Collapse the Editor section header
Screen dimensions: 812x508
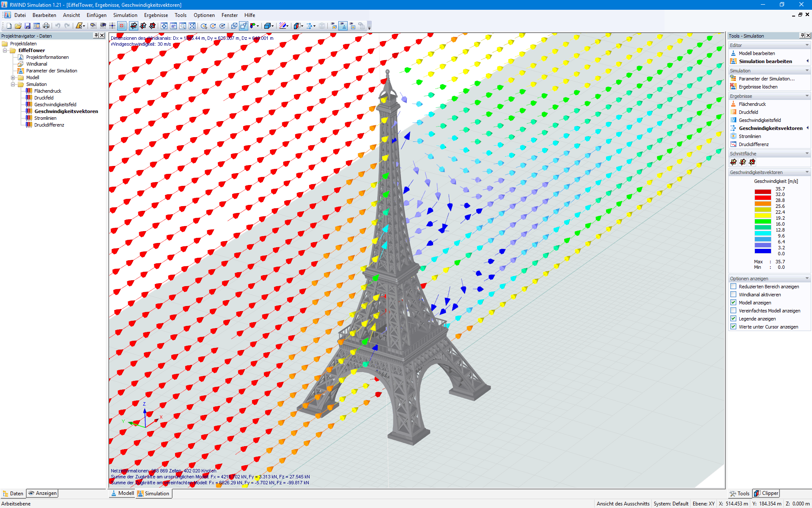pos(807,45)
